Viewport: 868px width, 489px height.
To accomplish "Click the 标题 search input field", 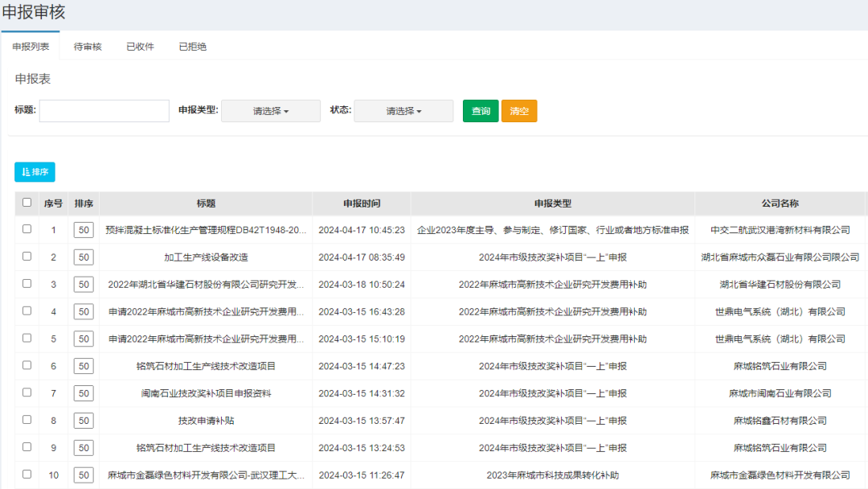I will click(104, 110).
